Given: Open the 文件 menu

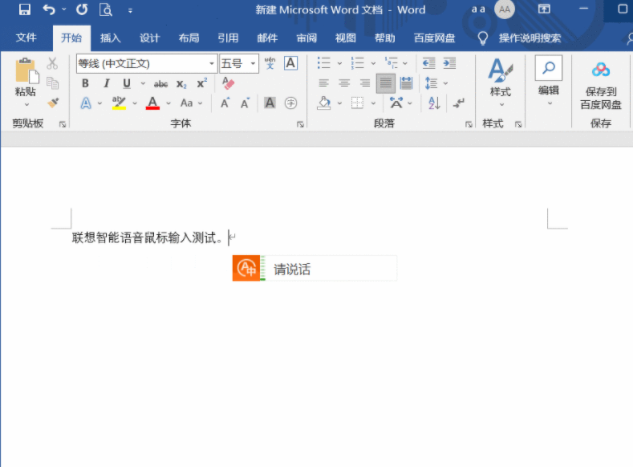Looking at the screenshot, I should pyautogui.click(x=26, y=38).
